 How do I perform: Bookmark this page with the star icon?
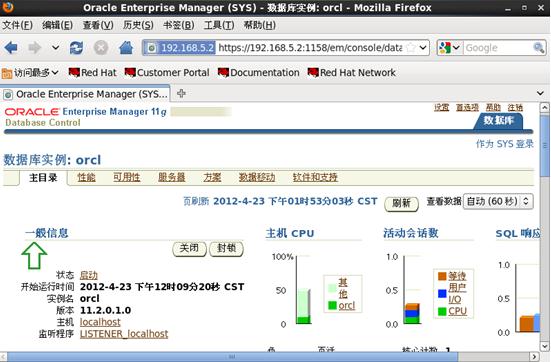click(x=410, y=47)
